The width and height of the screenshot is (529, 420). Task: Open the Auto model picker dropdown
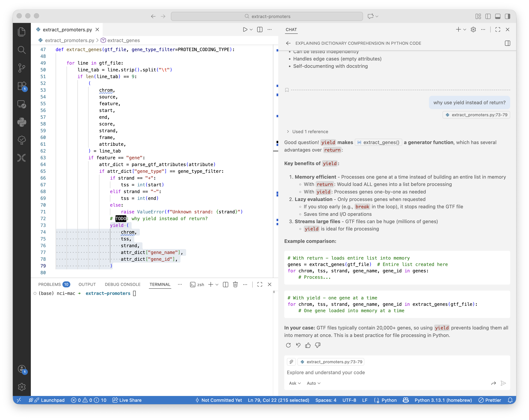(x=313, y=383)
